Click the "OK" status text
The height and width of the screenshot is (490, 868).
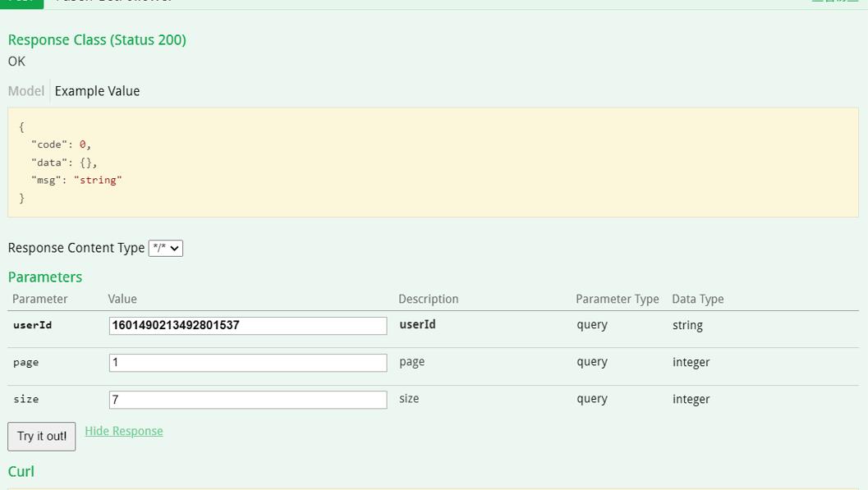[16, 62]
